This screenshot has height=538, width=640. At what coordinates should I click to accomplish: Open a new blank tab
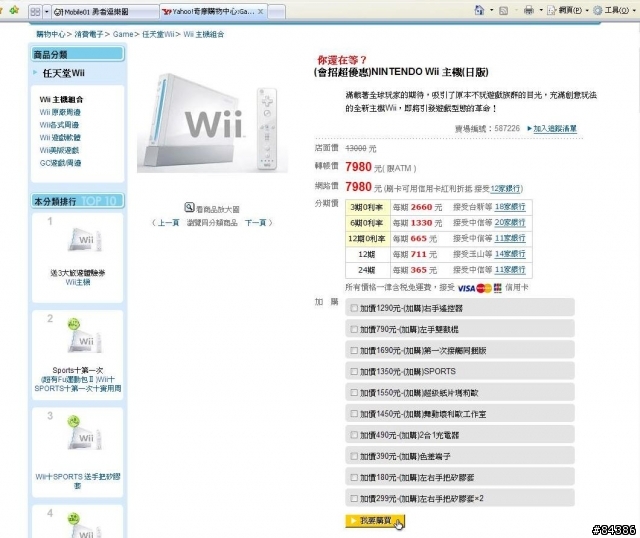(276, 12)
